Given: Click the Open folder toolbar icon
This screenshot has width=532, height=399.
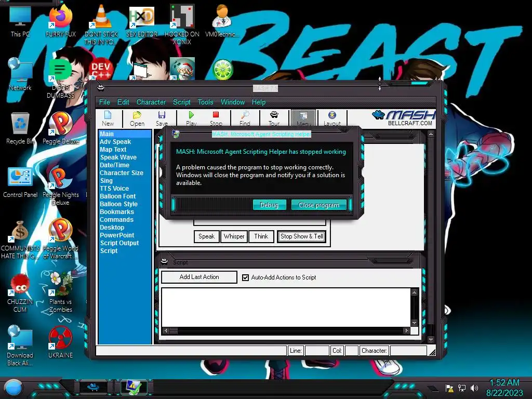Looking at the screenshot, I should [137, 115].
